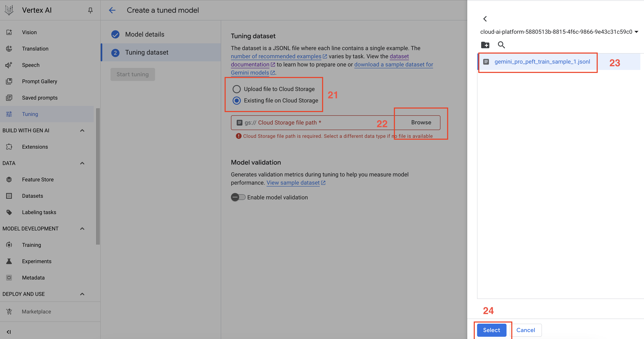The width and height of the screenshot is (644, 339).
Task: Click the Datasets grid icon
Action: coord(9,196)
